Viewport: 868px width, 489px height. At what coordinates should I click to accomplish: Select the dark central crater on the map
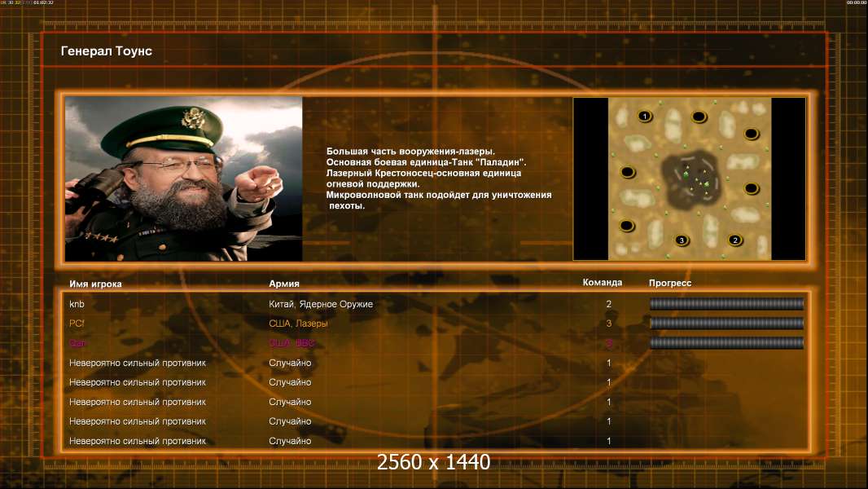(692, 179)
